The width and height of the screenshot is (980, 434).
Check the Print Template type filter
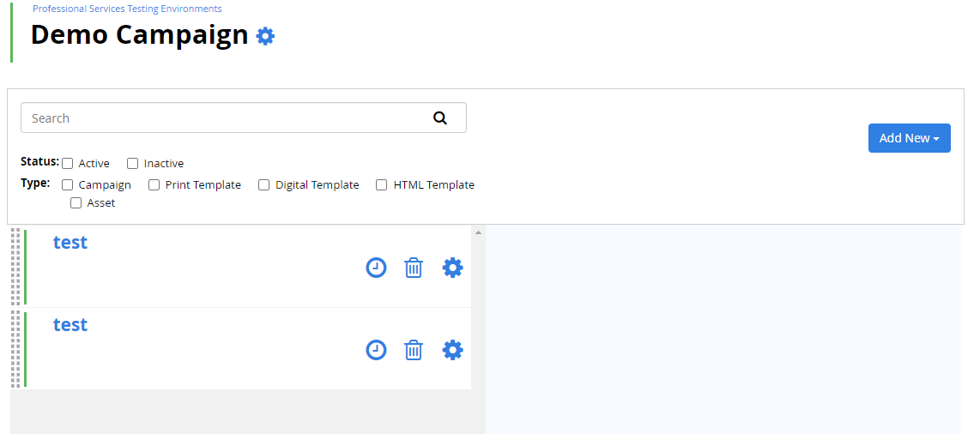click(x=154, y=185)
